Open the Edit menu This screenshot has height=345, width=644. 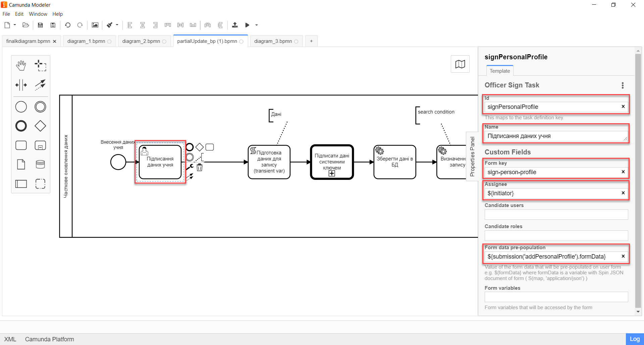pyautogui.click(x=19, y=14)
